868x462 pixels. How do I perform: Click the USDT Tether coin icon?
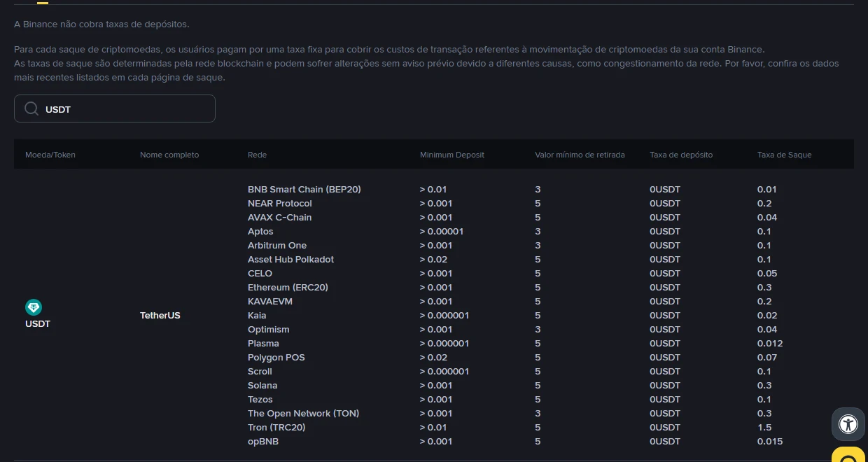coord(34,307)
